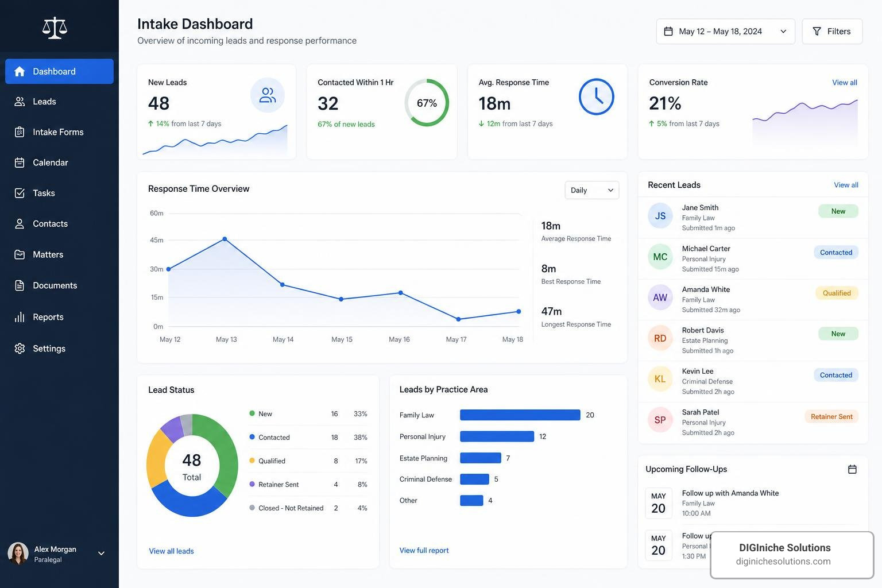
Task: Click the funnel icon on Filters
Action: 817,32
